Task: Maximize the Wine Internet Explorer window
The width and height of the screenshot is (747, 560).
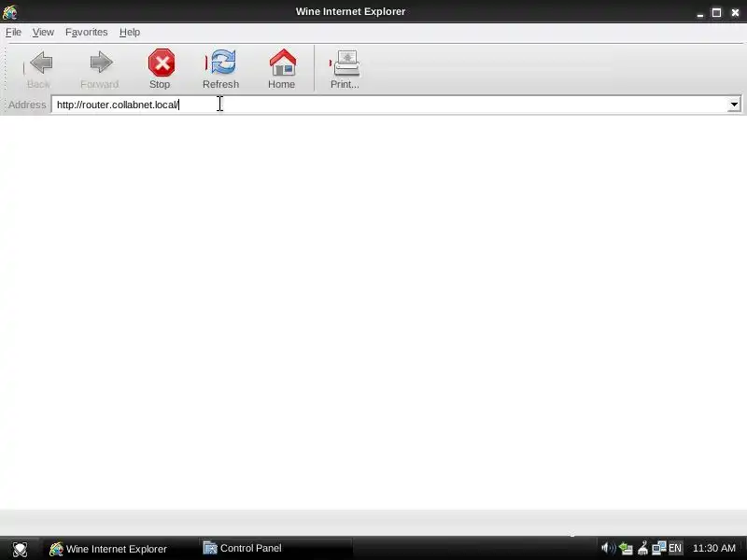Action: [x=716, y=12]
